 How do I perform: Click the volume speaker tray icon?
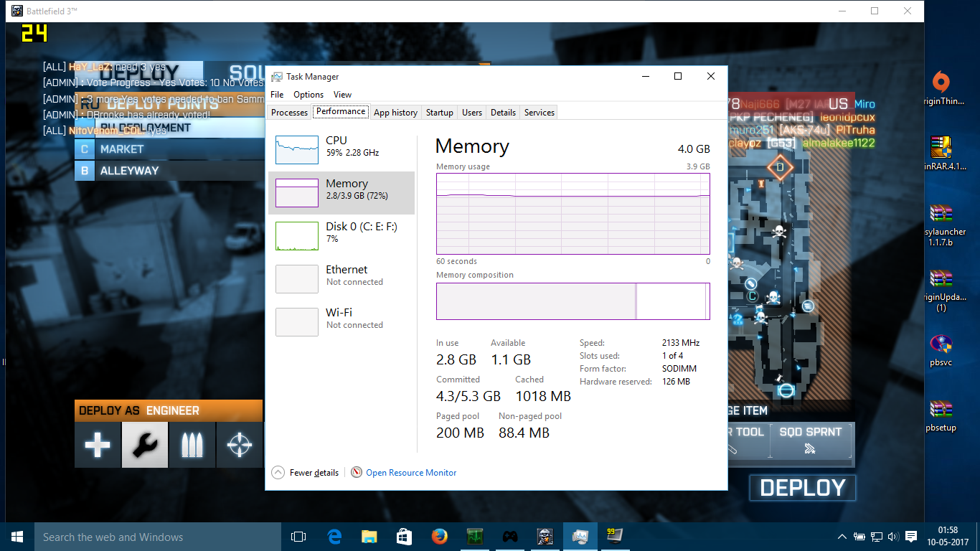click(x=893, y=537)
